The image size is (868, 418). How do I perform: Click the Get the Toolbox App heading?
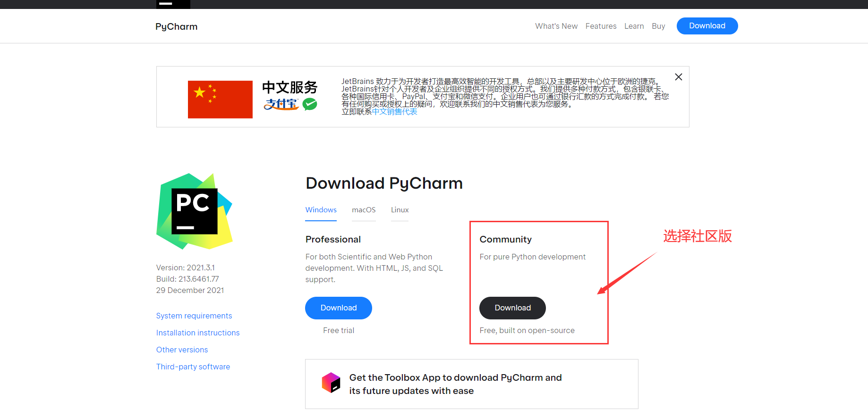tap(455, 384)
